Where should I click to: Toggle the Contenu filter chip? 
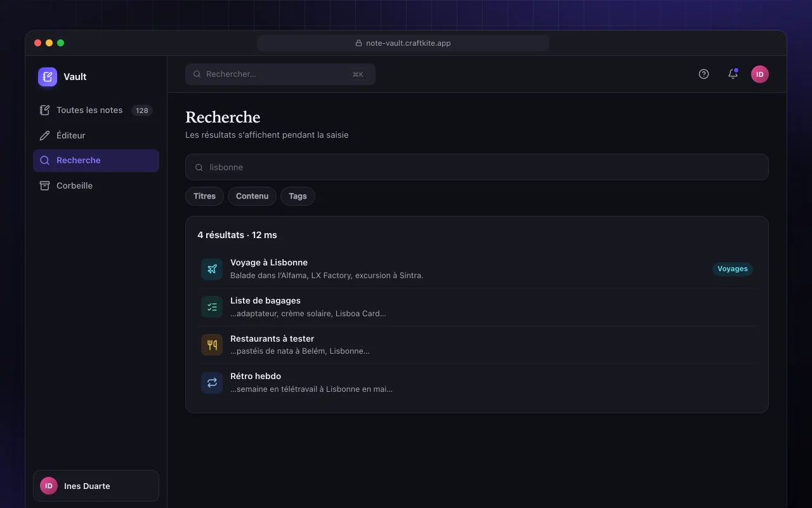pyautogui.click(x=252, y=196)
